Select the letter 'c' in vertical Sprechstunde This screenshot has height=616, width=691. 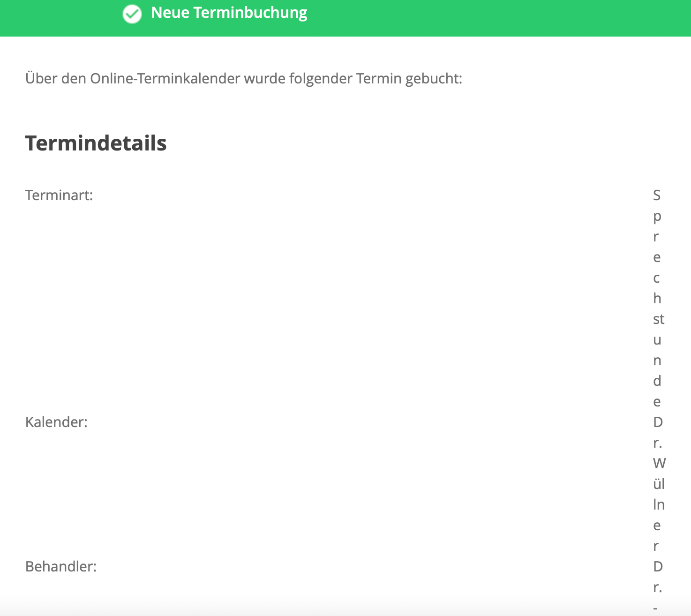tap(656, 278)
